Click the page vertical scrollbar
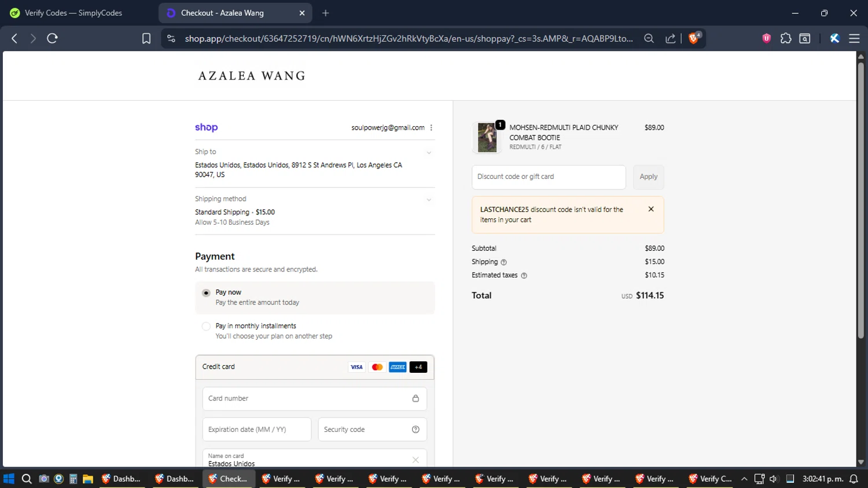The image size is (868, 488). pyautogui.click(x=861, y=200)
